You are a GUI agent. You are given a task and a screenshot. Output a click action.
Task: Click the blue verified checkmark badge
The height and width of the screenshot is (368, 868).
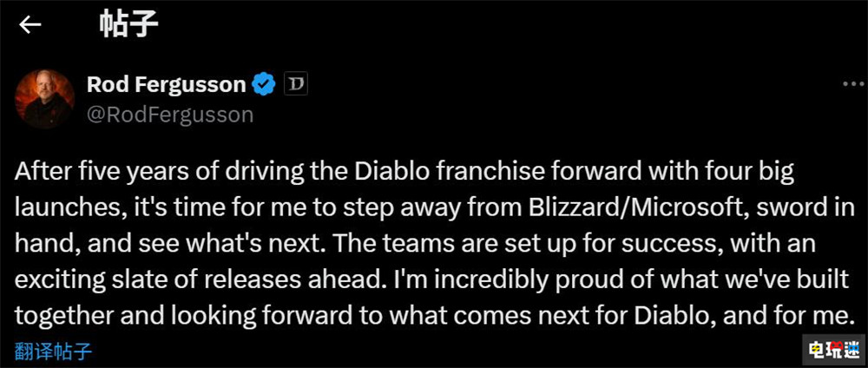264,84
